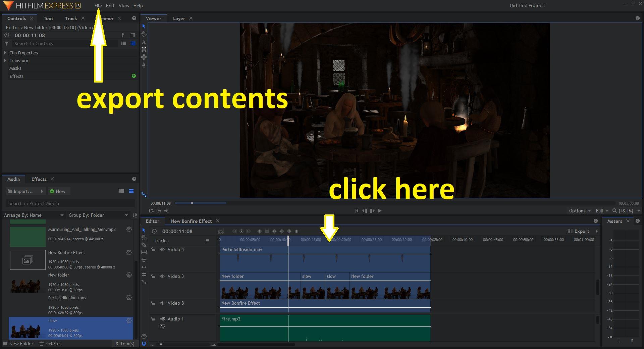Open the File menu
The width and height of the screenshot is (644, 349).
coord(98,6)
